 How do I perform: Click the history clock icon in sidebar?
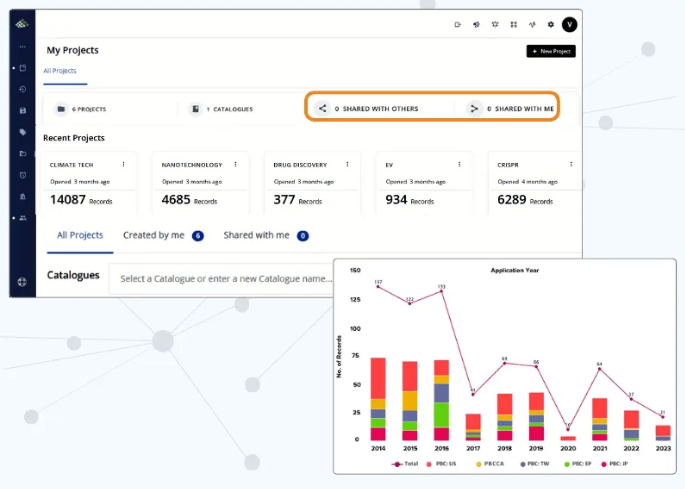[x=22, y=89]
